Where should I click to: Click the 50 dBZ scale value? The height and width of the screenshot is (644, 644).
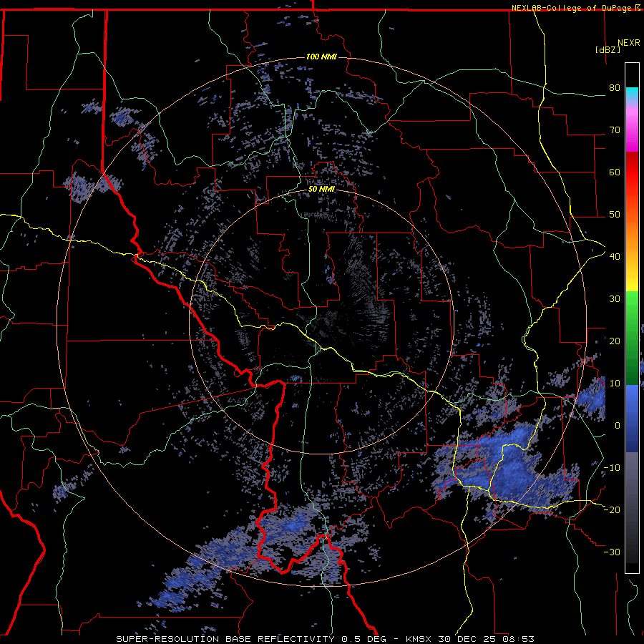pyautogui.click(x=615, y=215)
